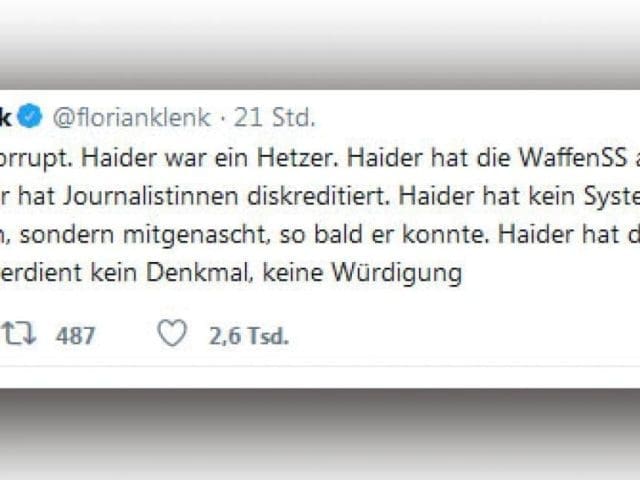Click the dot separator before '21 Std.'
Screen dimensions: 640x480
click(x=222, y=119)
